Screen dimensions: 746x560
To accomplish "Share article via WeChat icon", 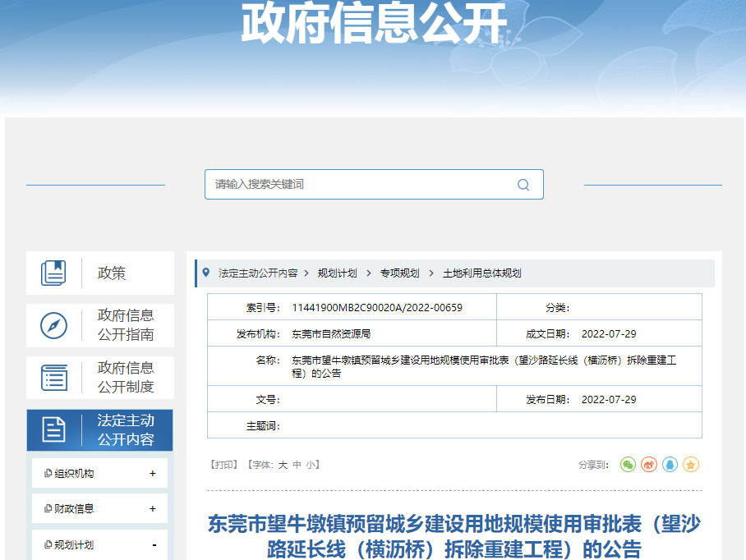I will click(628, 465).
